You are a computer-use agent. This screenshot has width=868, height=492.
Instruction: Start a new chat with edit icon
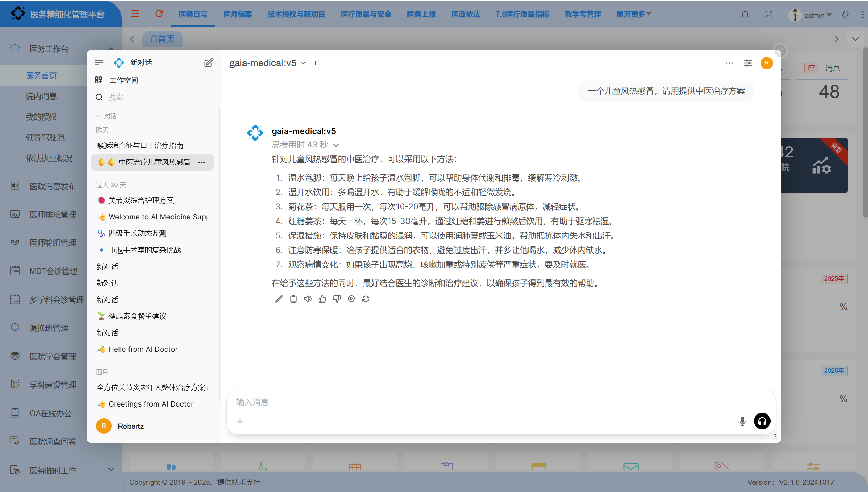click(208, 63)
